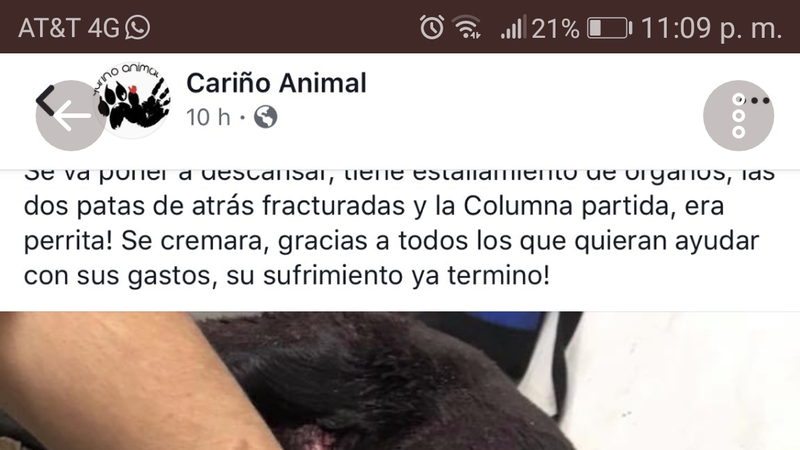This screenshot has height=450, width=800.
Task: Tap the 11:09 p. m. clock
Action: pos(711,28)
